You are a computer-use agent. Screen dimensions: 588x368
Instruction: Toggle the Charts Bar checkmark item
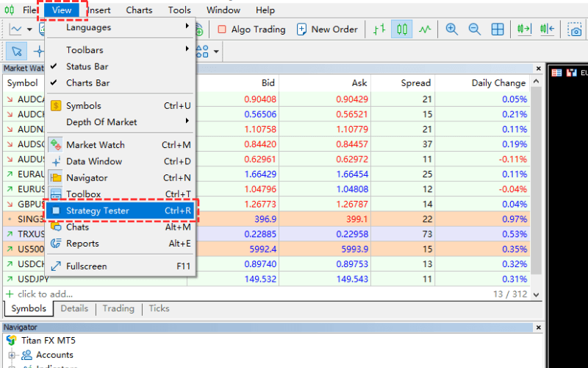pyautogui.click(x=87, y=82)
